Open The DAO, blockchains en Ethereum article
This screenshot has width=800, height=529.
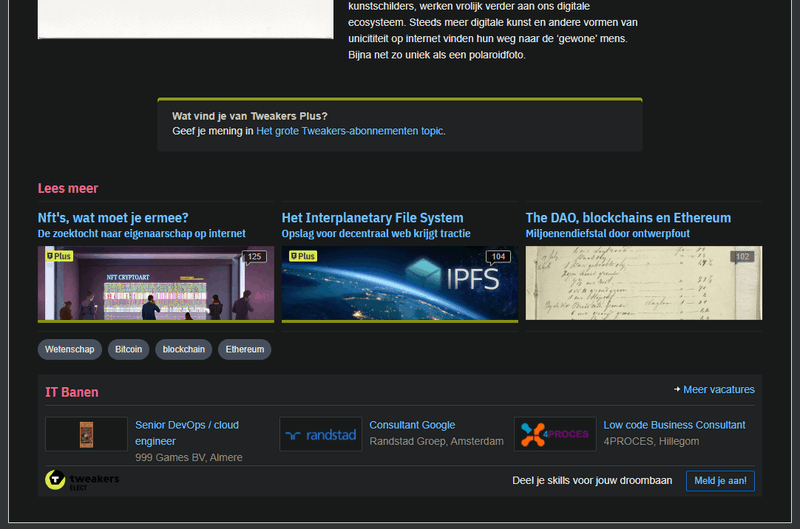coord(628,218)
